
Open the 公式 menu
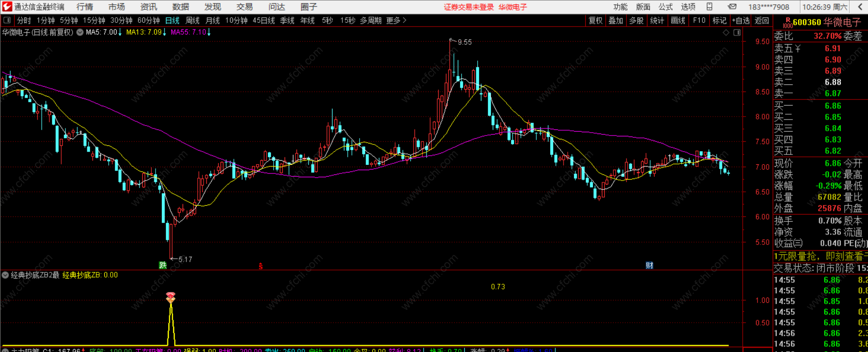click(665, 7)
